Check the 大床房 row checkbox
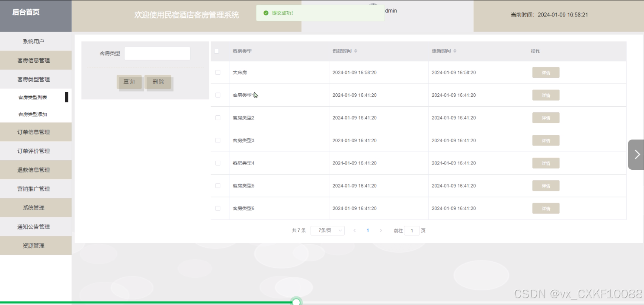The image size is (644, 305). [218, 73]
